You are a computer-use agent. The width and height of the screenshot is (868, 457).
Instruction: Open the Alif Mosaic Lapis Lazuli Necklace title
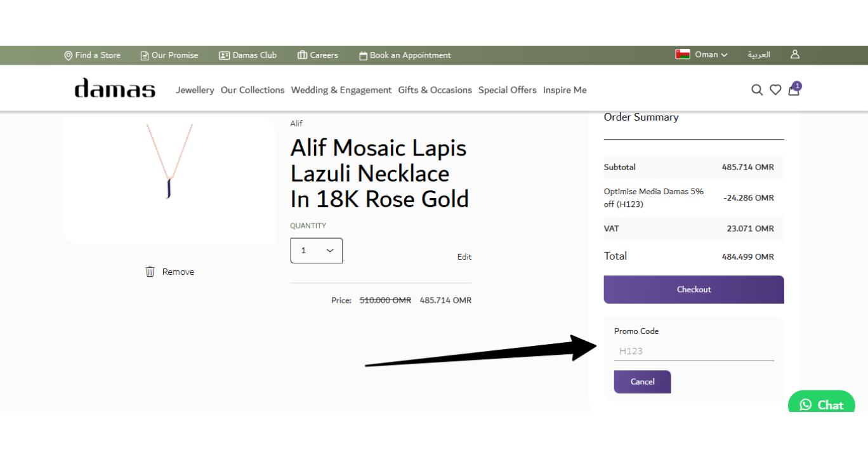(x=379, y=173)
